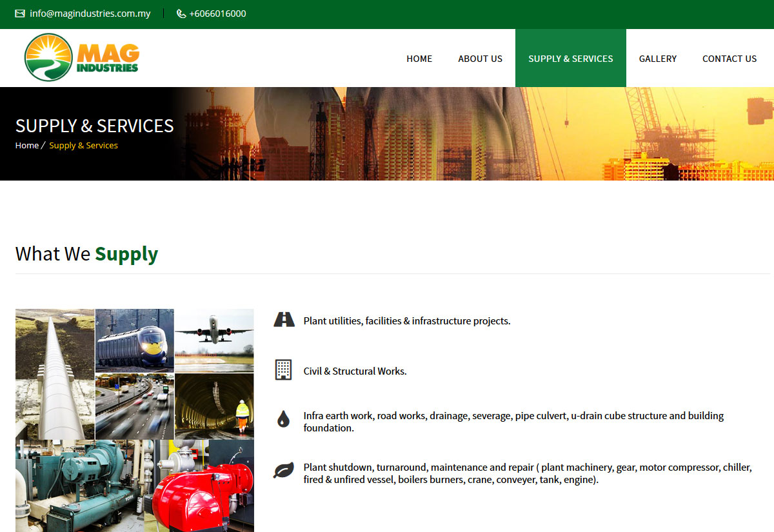
Task: Open the About Us page
Action: point(480,59)
